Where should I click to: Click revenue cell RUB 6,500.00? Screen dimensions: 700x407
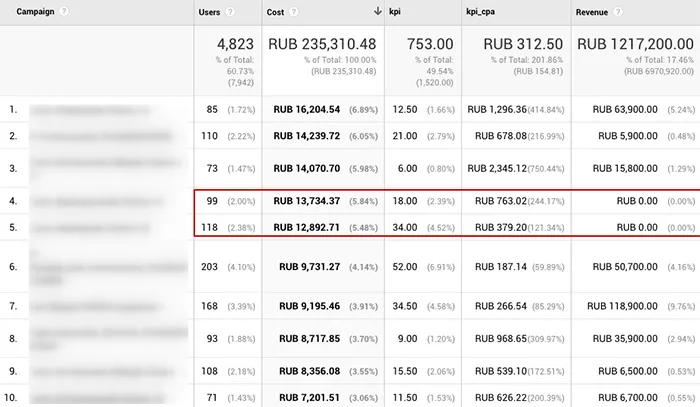click(628, 371)
